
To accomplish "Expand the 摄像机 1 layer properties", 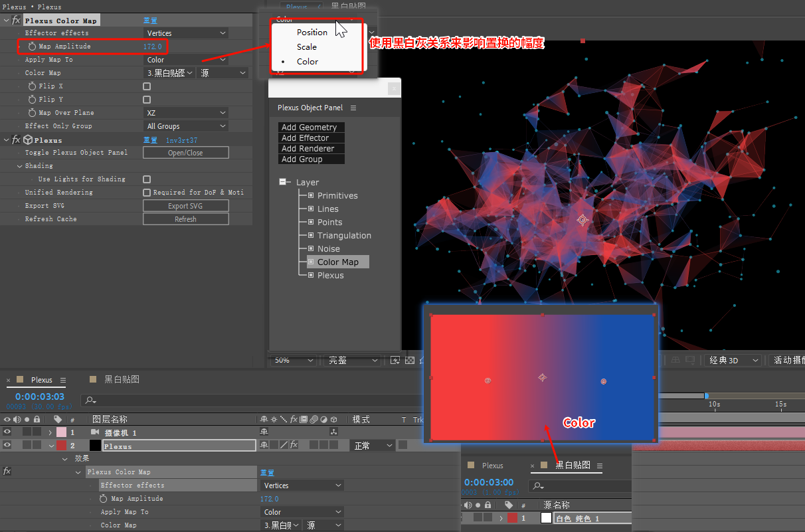I will coord(50,432).
